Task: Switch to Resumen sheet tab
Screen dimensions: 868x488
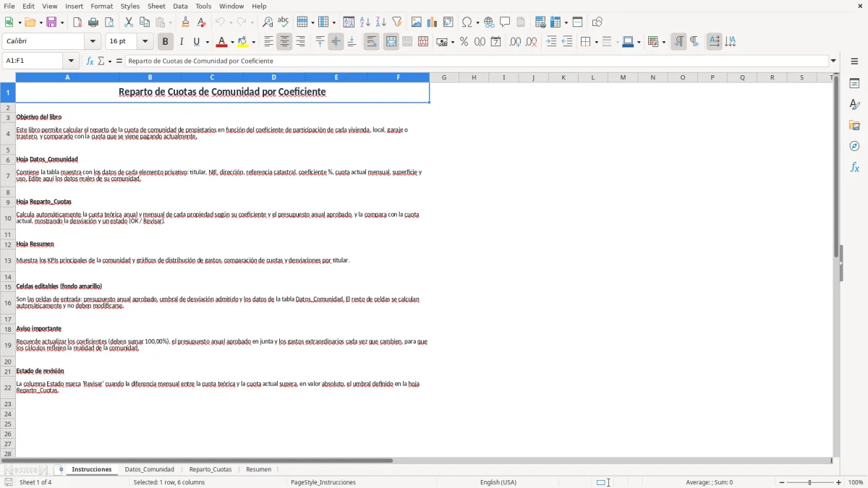Action: point(258,469)
